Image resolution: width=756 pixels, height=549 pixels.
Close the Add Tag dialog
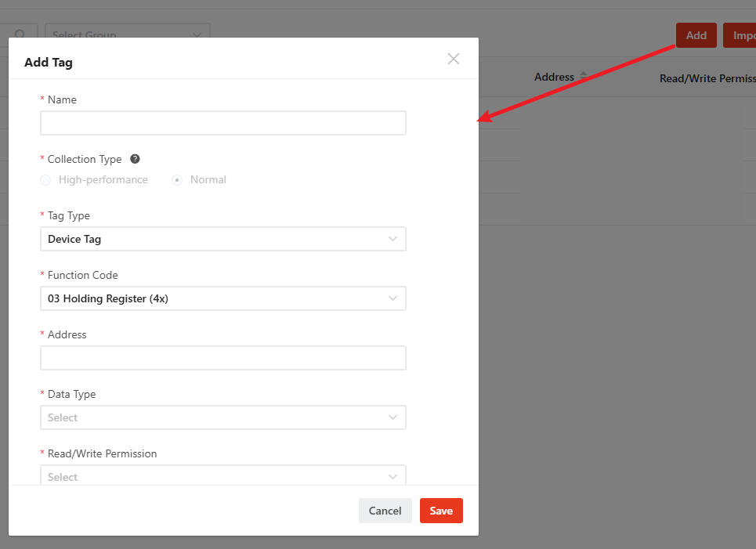453,59
